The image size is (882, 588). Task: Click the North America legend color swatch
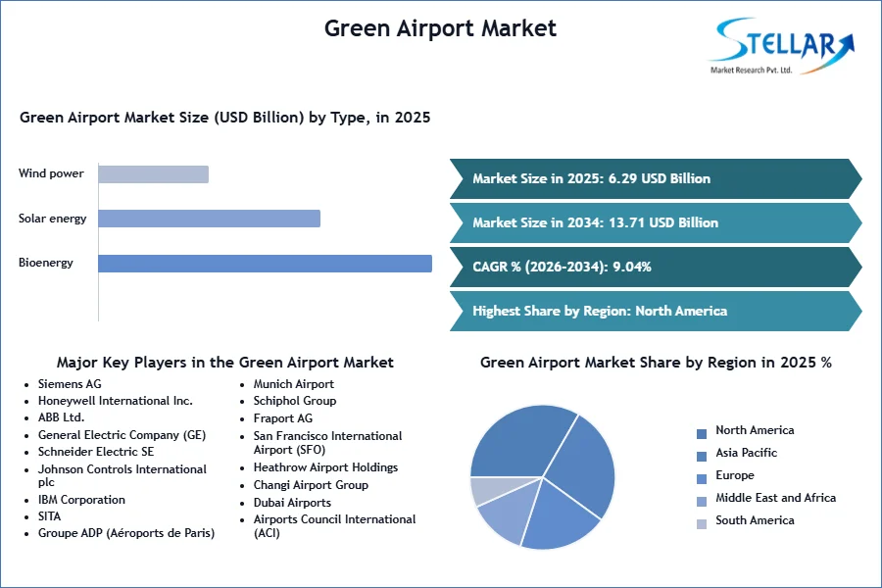tap(702, 434)
